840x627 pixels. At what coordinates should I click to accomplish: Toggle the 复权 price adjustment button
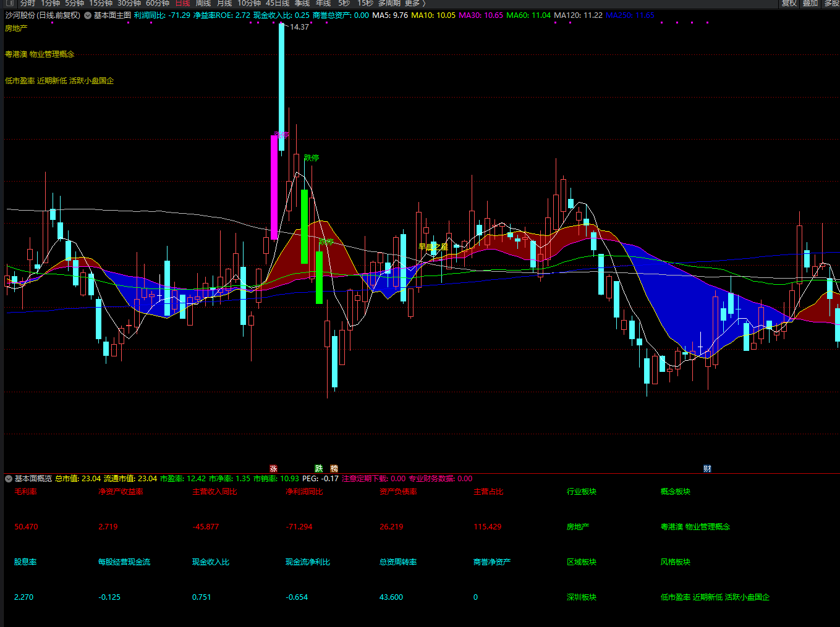point(789,3)
